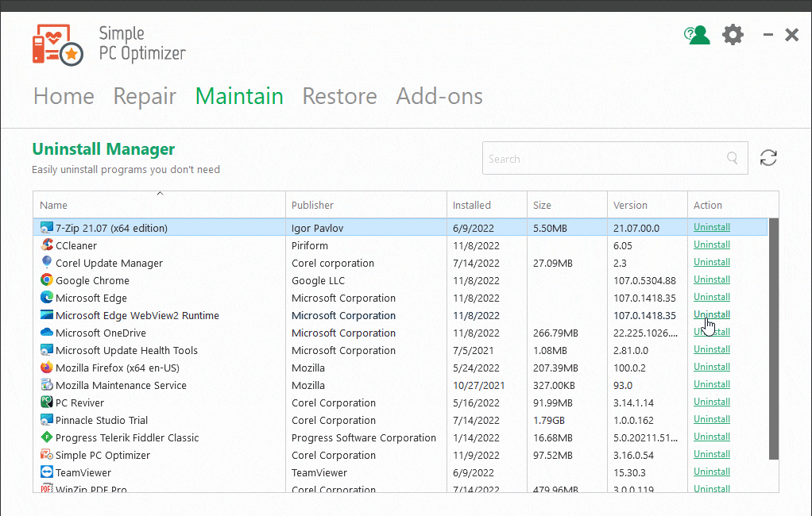This screenshot has height=516, width=812.
Task: Click the 7/5/2021 installed date
Action: 474,350
